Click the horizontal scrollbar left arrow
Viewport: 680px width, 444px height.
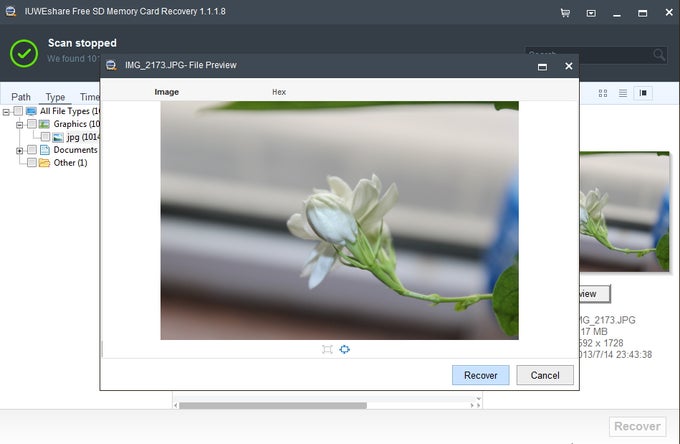(176, 405)
